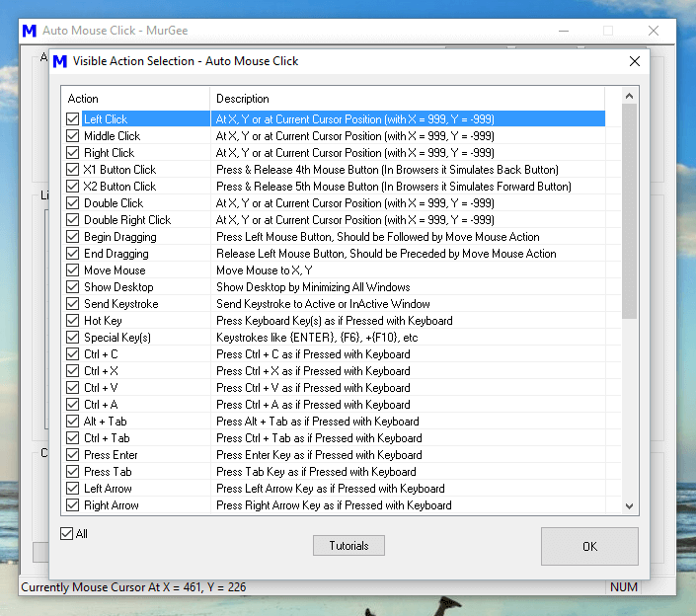Toggle the Middle Click checkbox
This screenshot has height=616, width=696.
point(72,136)
